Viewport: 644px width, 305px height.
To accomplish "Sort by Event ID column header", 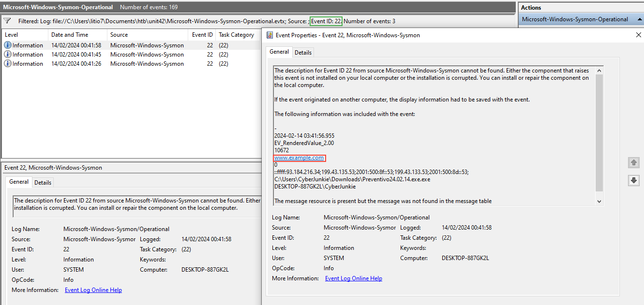I will [202, 35].
